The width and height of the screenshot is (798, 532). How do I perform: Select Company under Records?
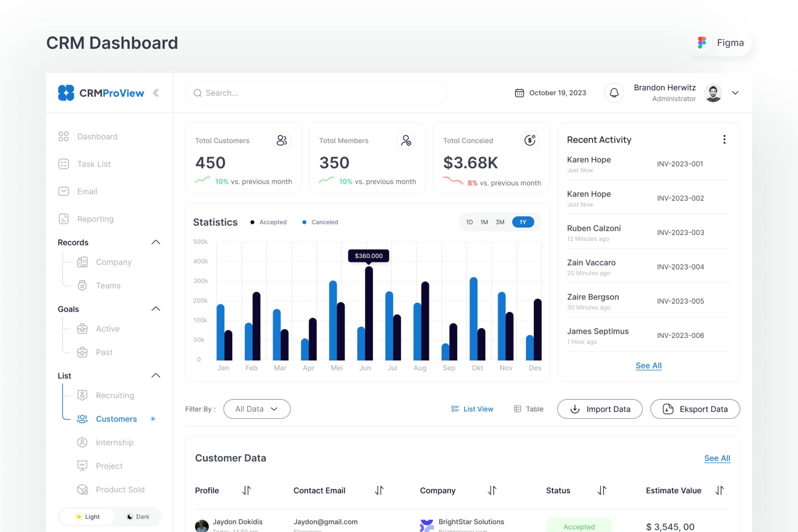click(104, 262)
